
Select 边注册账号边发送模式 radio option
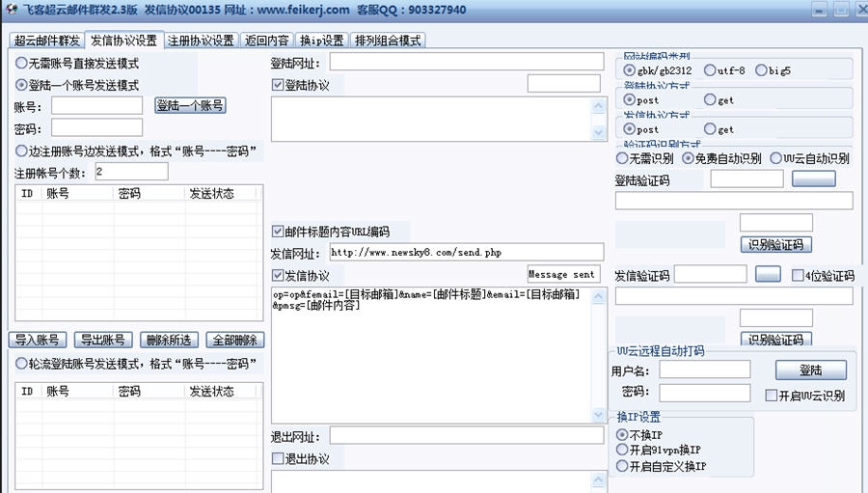coord(136,151)
